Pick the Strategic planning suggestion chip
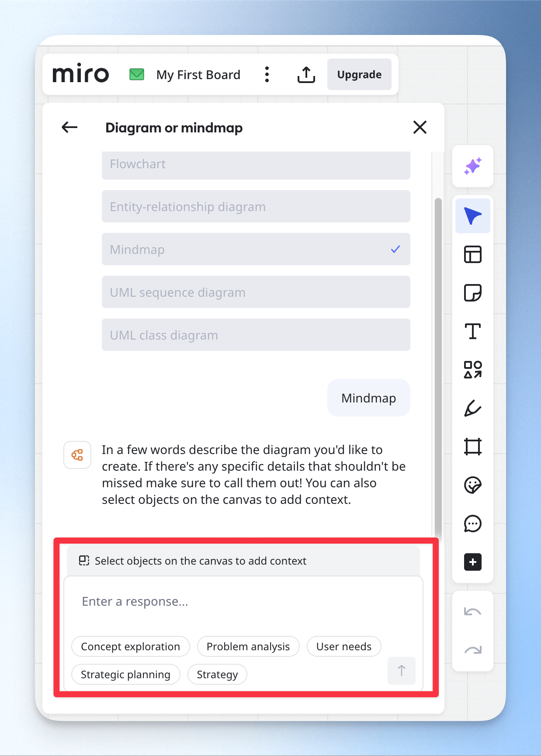541x756 pixels. (x=126, y=674)
